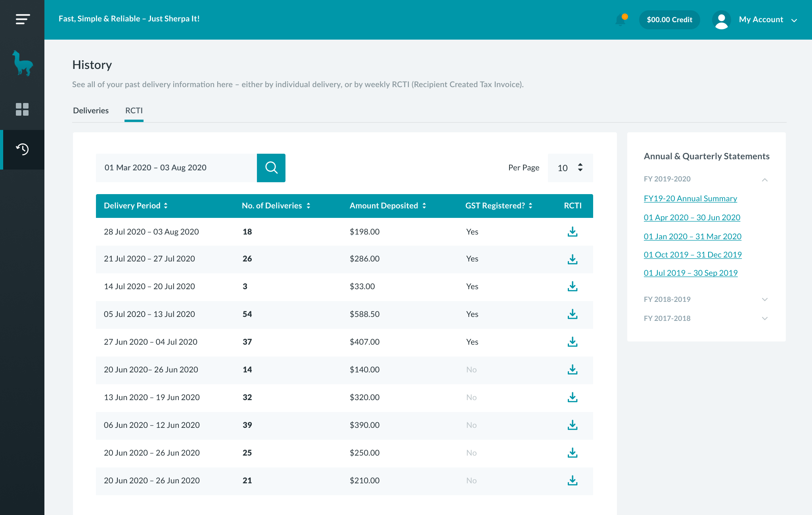Download RCTI for 13 Jun 2020 – 19 Jun 2020
The height and width of the screenshot is (515, 812).
pos(573,397)
